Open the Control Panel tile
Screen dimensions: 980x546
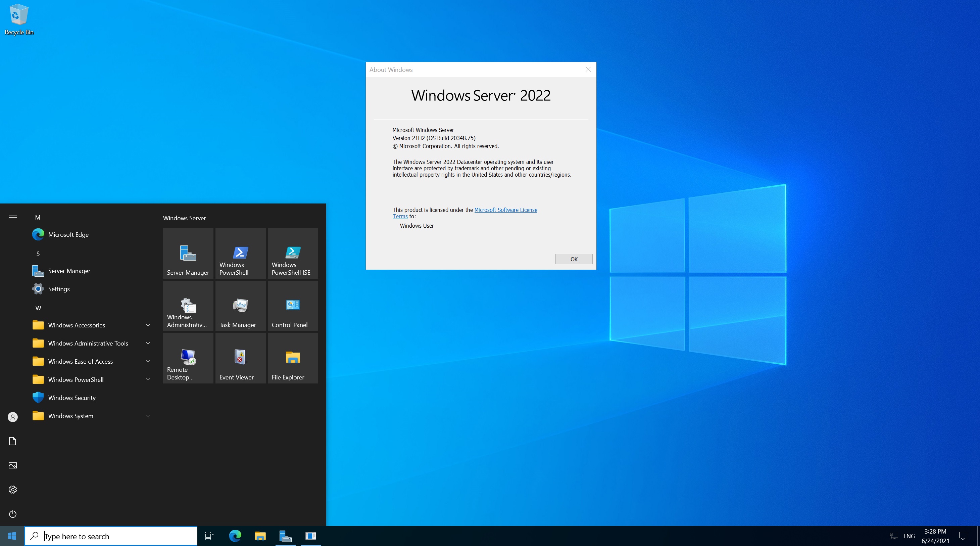coord(293,306)
